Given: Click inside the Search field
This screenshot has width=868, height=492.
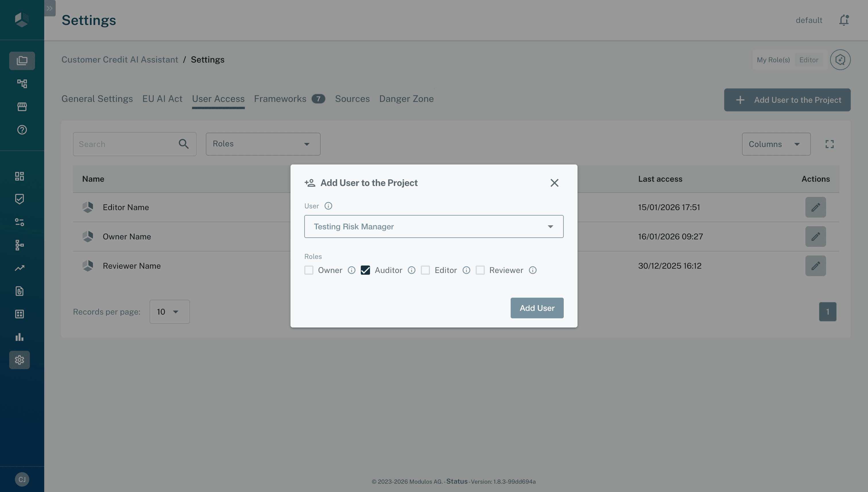Looking at the screenshot, I should coord(125,144).
